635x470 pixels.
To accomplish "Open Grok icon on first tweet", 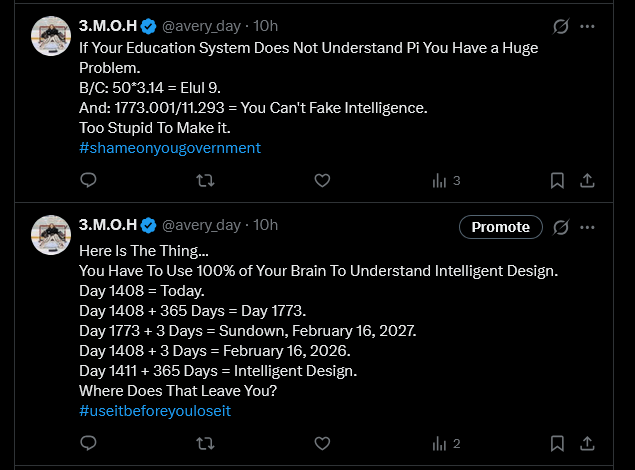I will coord(561,26).
